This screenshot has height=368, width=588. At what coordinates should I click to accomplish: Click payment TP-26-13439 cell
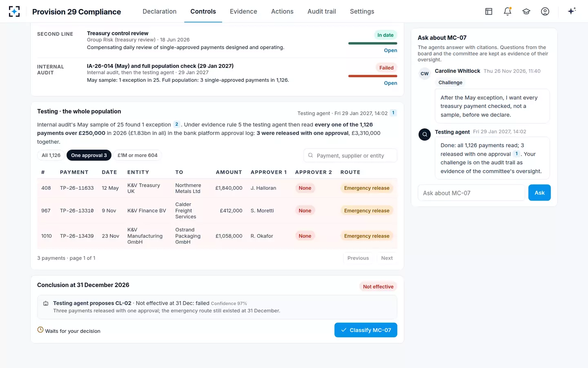pyautogui.click(x=77, y=236)
